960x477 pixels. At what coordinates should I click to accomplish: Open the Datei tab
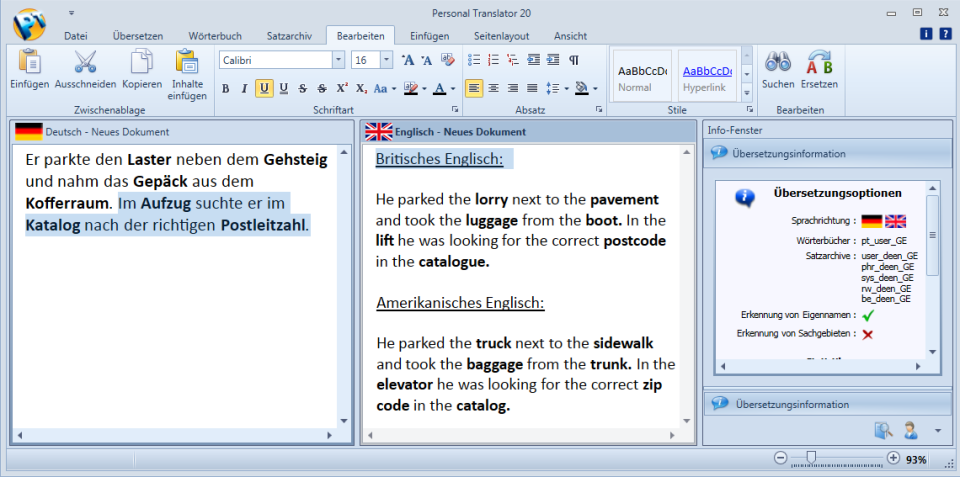(75, 36)
